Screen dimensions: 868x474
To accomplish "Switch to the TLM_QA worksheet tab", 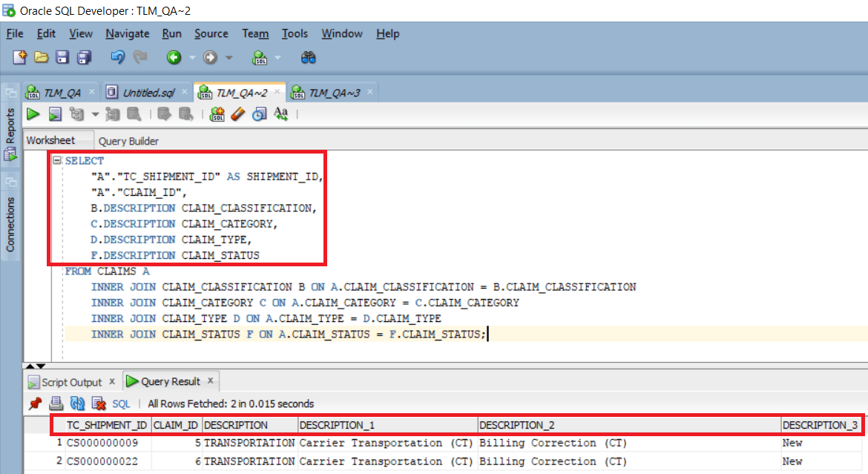I will [61, 93].
